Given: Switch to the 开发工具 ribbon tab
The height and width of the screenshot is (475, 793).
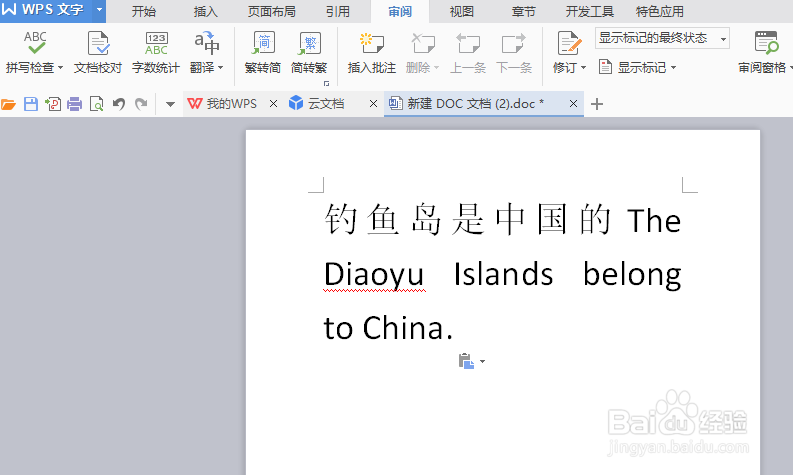Looking at the screenshot, I should click(590, 11).
